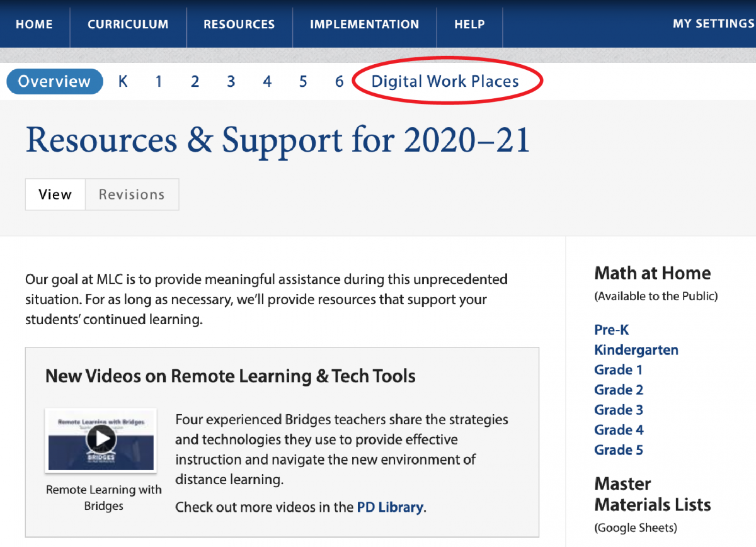
Task: Switch to the grade 4 tab
Action: (x=267, y=81)
